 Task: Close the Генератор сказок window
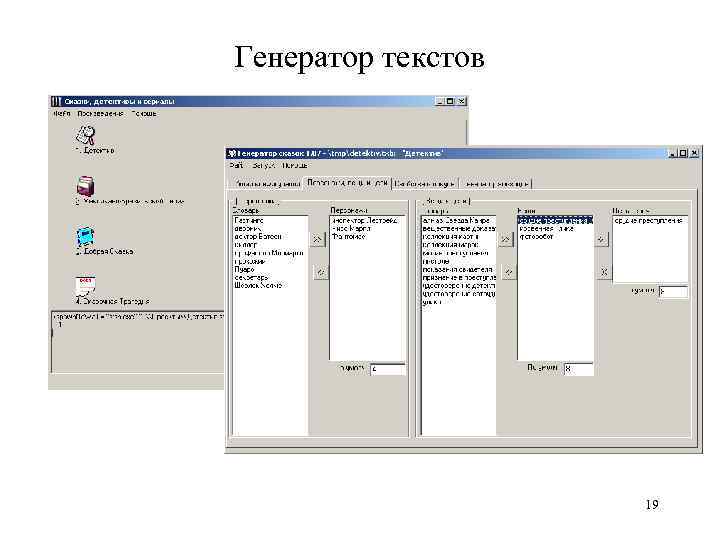(694, 154)
